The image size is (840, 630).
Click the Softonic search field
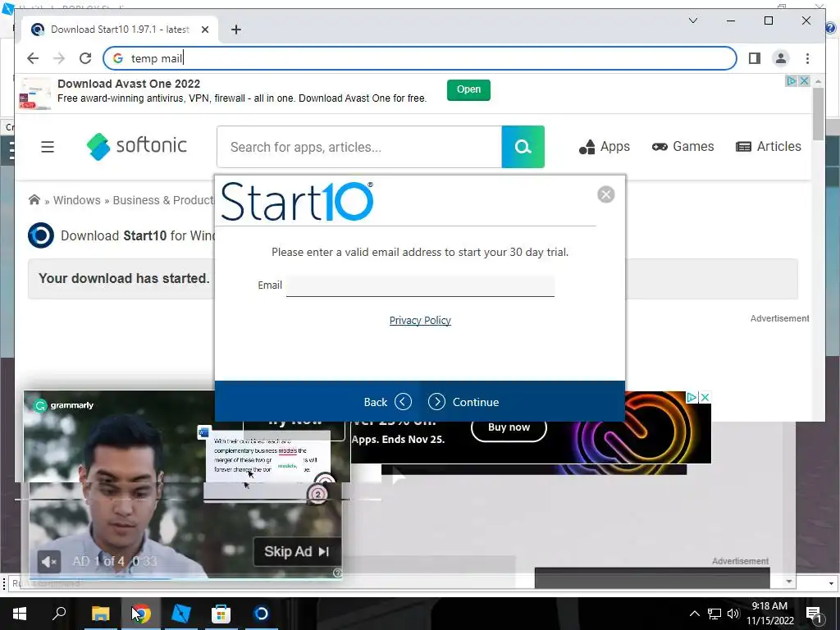359,147
